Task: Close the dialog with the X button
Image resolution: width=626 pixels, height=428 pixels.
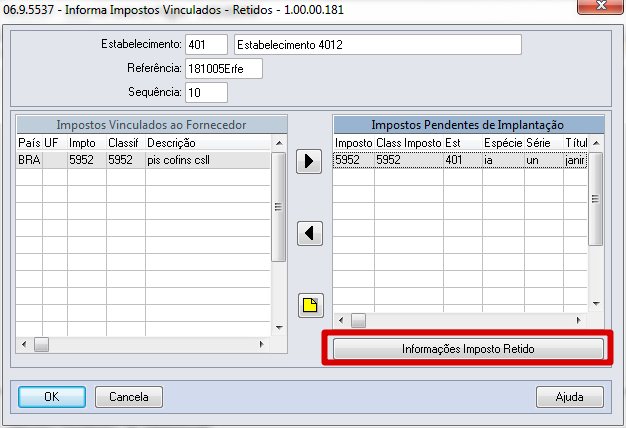Action: [x=601, y=6]
